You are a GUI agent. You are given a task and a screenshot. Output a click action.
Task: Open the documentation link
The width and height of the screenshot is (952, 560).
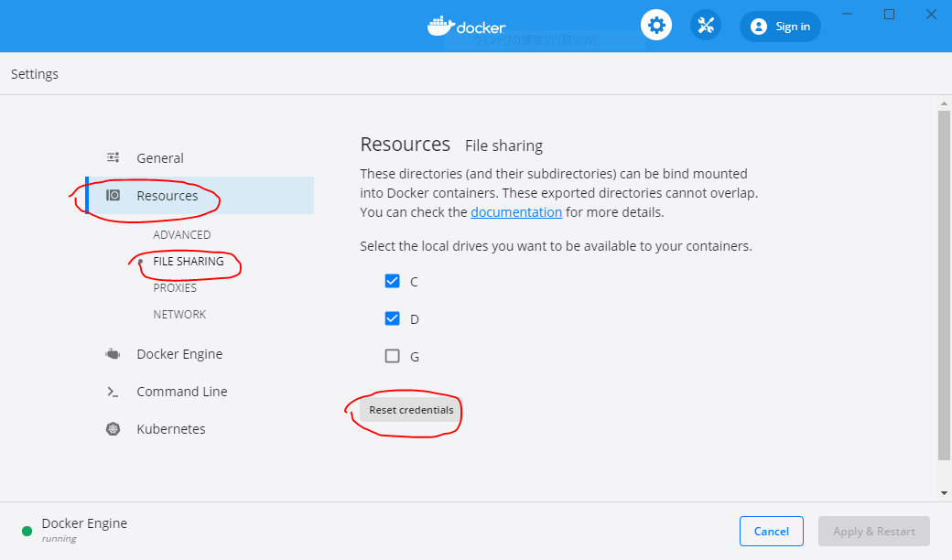point(516,211)
